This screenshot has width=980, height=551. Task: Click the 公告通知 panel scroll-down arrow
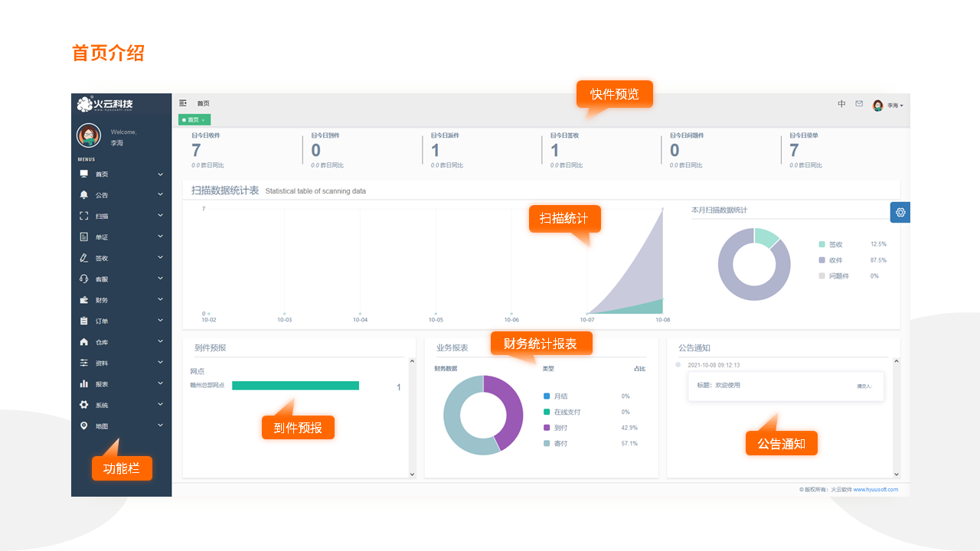(x=897, y=474)
